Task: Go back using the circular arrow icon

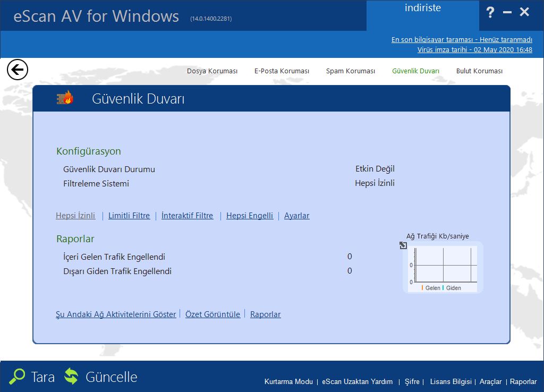Action: coord(18,70)
